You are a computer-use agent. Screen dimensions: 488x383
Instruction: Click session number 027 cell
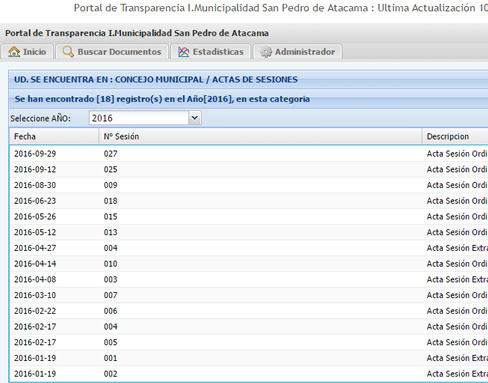(x=110, y=154)
